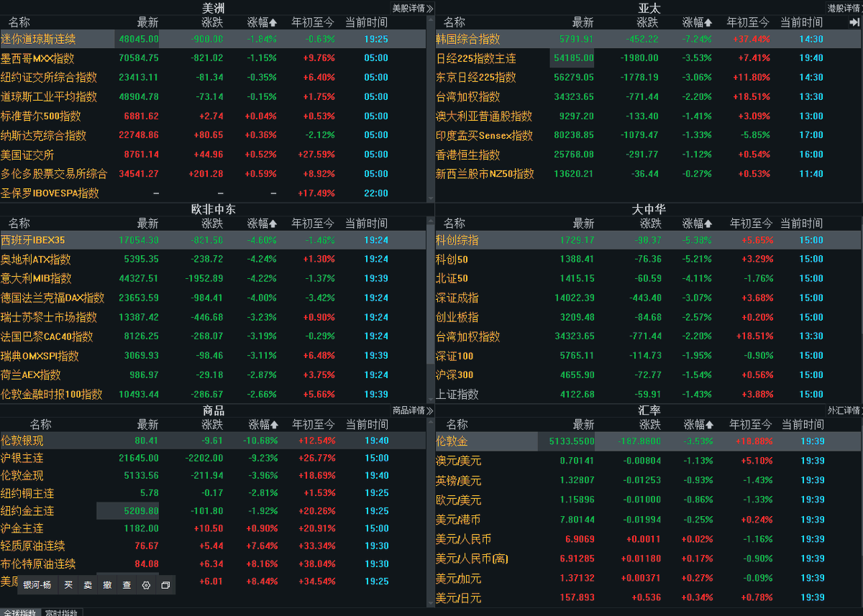Click the 撤 (cancel order) button

(x=107, y=585)
